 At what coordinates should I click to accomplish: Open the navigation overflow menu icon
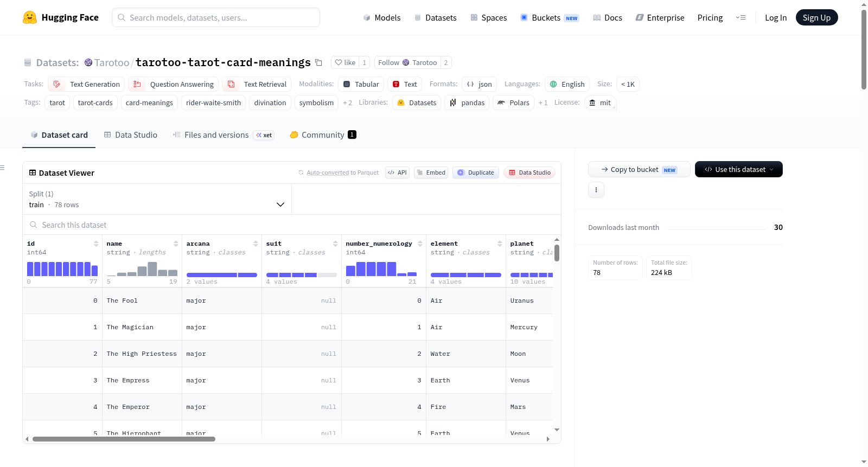coord(741,17)
